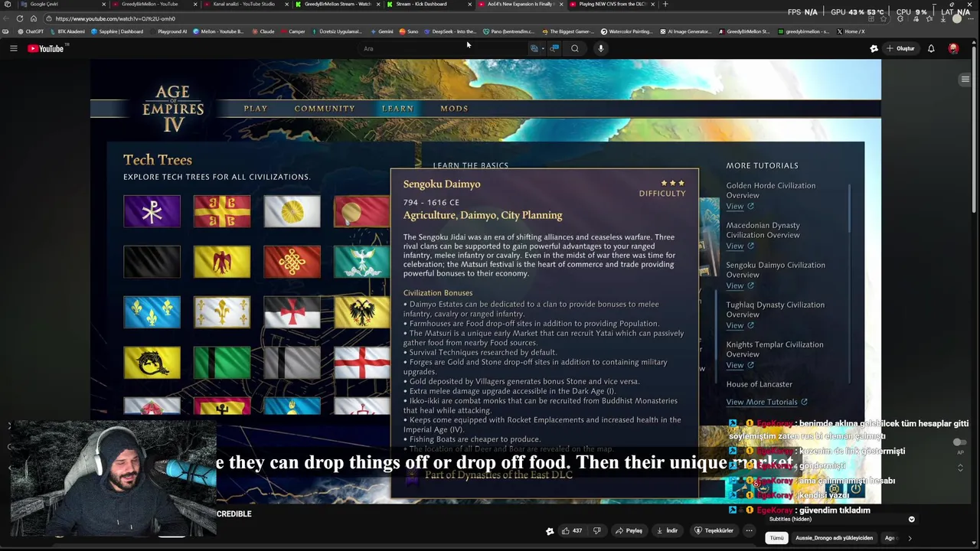This screenshot has width=980, height=551.
Task: Go to browser home icon
Action: click(34, 18)
